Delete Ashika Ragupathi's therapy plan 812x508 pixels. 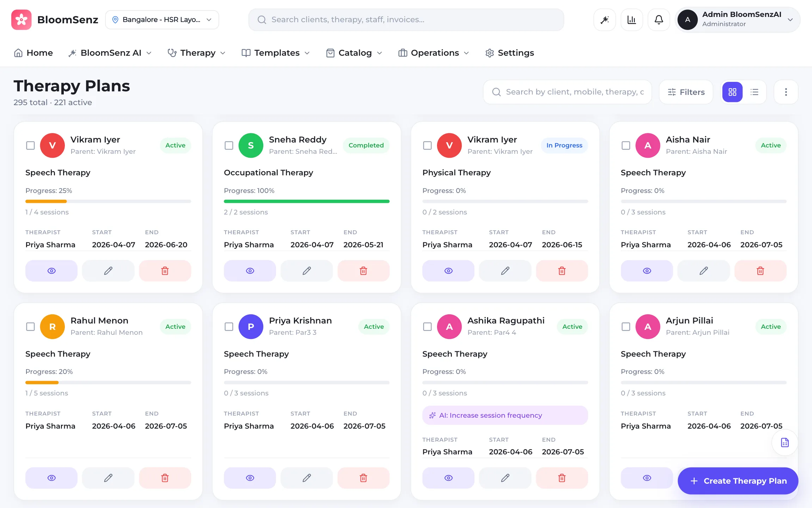562,478
